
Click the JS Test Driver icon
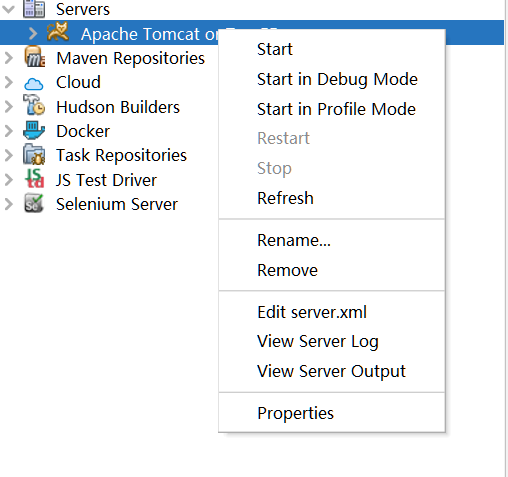click(34, 179)
